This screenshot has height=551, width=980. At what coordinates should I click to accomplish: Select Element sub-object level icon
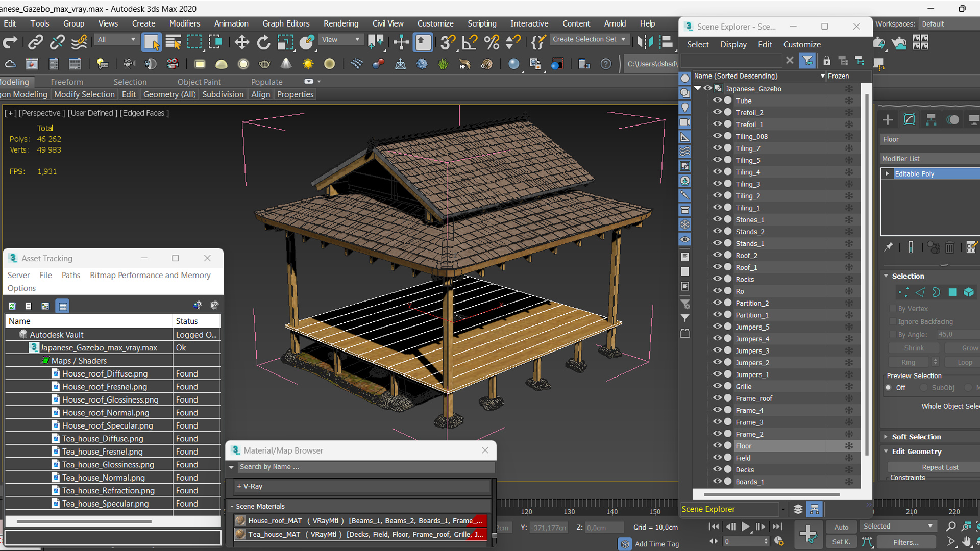(969, 292)
